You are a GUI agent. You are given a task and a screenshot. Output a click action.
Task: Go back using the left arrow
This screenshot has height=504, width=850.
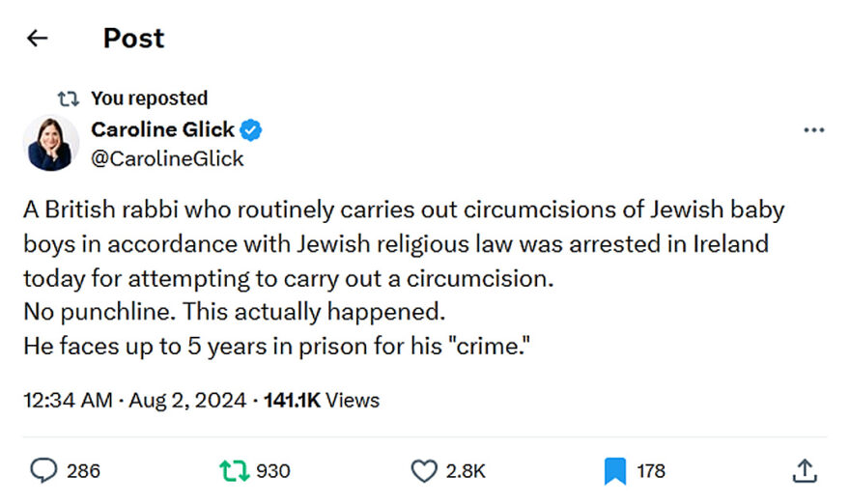pos(37,39)
